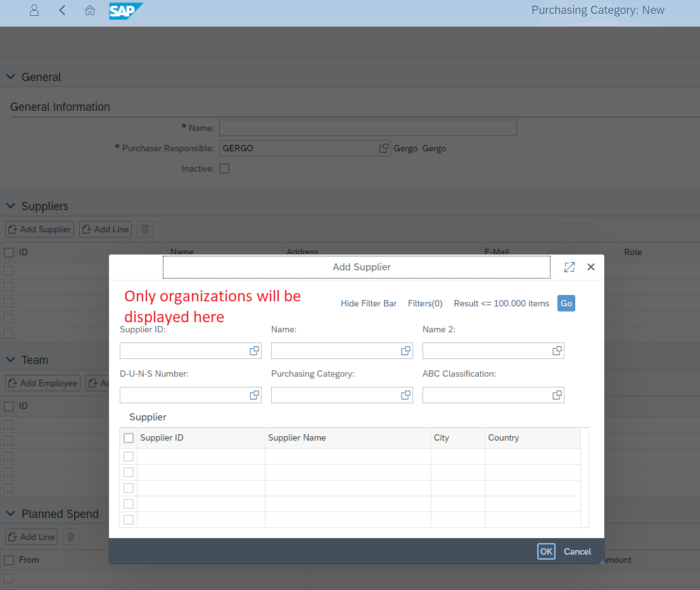Click the Supplier Name column header

coord(348,438)
